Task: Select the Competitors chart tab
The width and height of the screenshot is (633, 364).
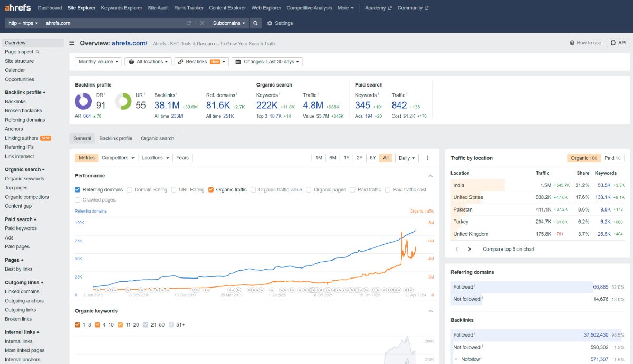Action: 118,158
